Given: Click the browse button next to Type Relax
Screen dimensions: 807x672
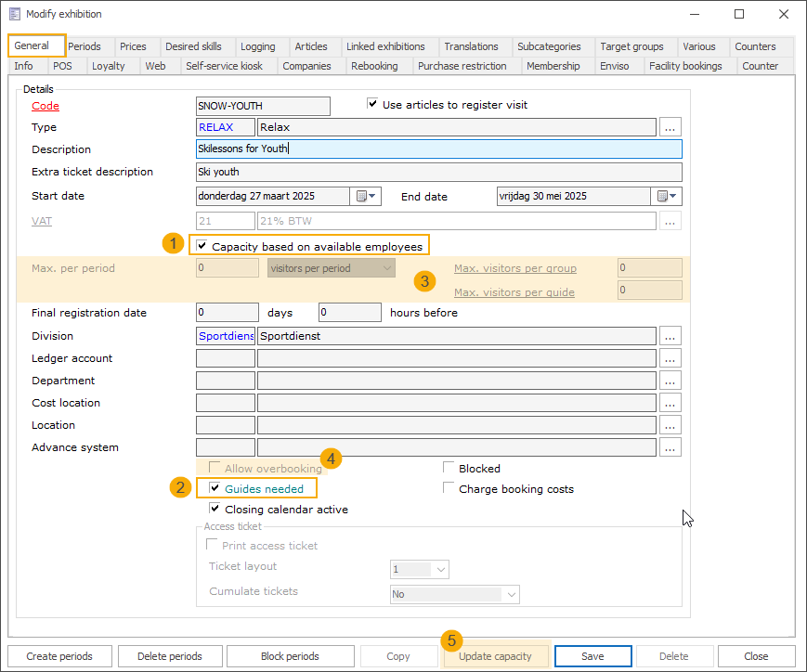Looking at the screenshot, I should point(670,127).
